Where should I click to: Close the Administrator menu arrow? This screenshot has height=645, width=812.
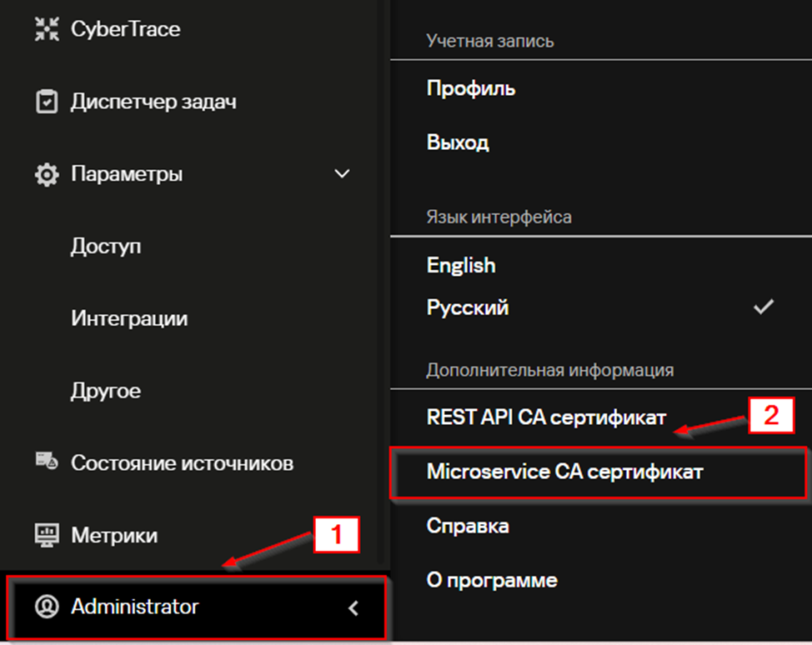pyautogui.click(x=353, y=608)
